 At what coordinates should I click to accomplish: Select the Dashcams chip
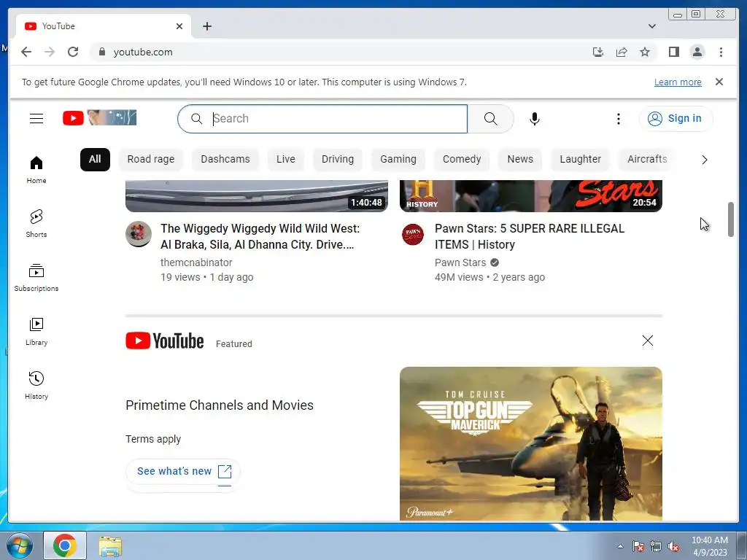coord(225,159)
